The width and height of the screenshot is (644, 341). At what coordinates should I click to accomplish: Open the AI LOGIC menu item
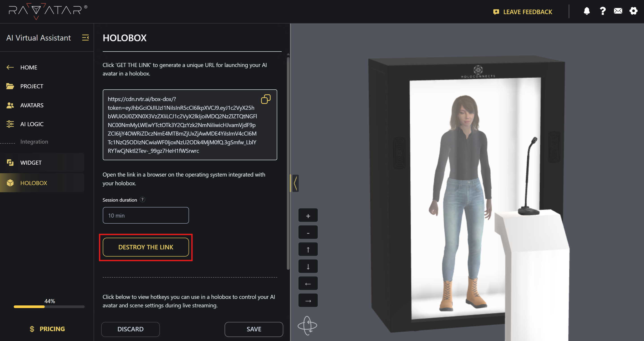32,124
